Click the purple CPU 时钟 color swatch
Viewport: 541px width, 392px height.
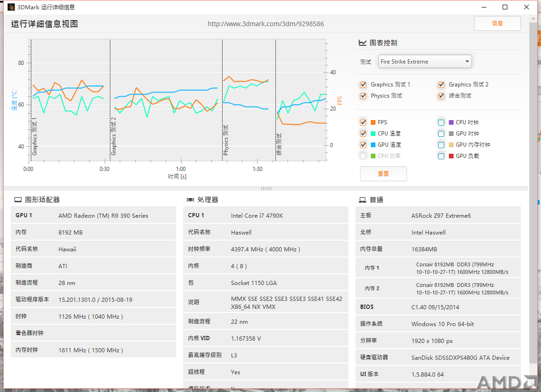coord(451,122)
